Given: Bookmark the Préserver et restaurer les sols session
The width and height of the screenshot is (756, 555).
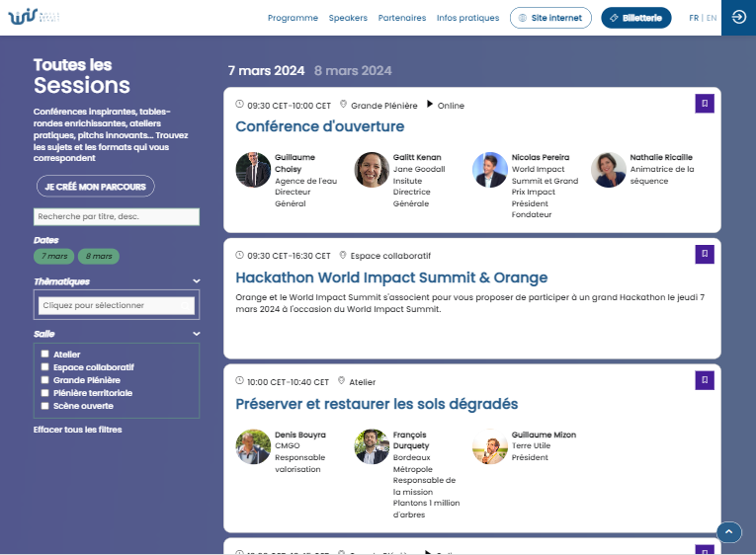Looking at the screenshot, I should pos(705,380).
